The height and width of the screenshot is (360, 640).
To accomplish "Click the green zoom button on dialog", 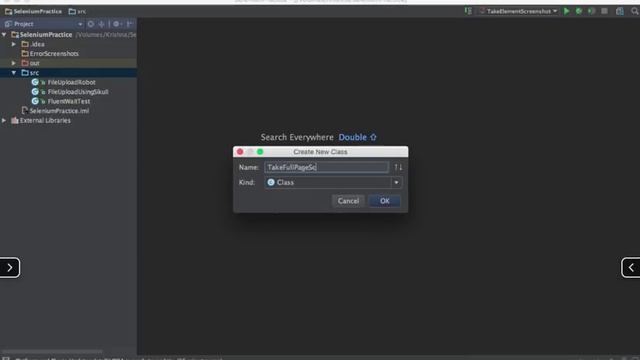I will [x=260, y=152].
